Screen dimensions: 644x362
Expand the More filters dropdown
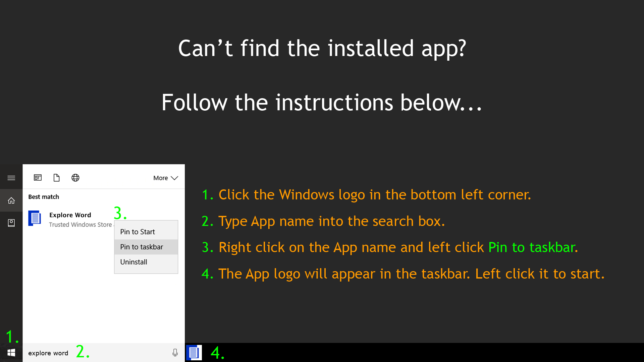point(165,178)
